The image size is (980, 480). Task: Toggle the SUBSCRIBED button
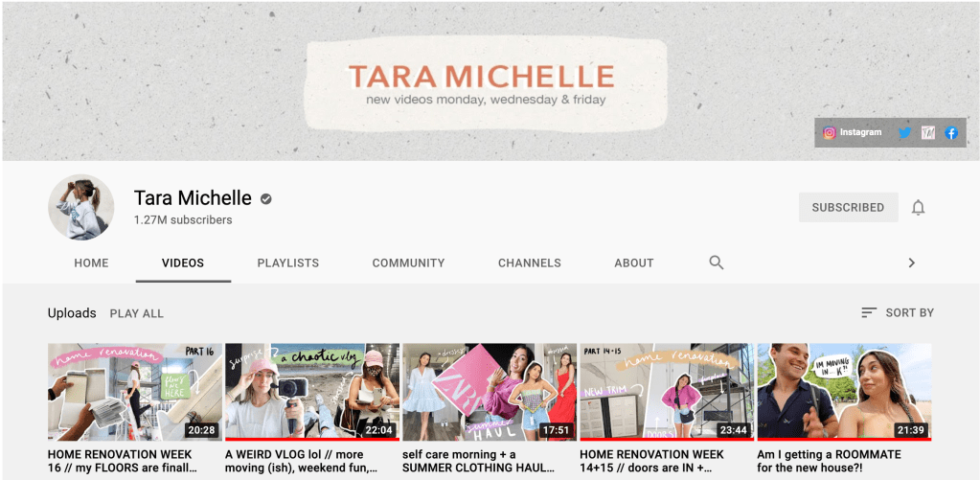848,207
